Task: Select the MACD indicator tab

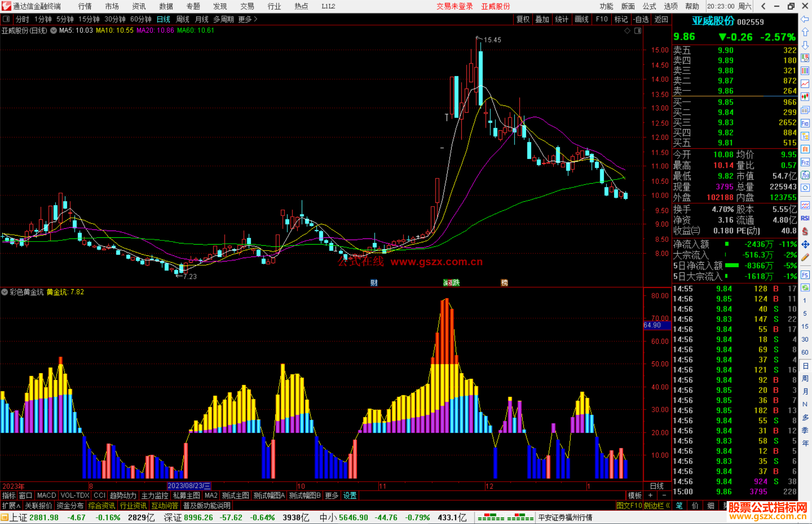Action: point(46,495)
